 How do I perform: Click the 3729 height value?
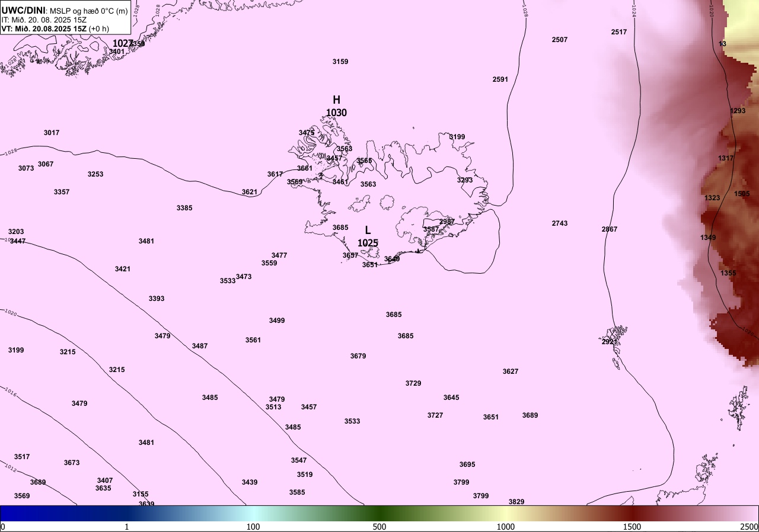[x=413, y=383]
